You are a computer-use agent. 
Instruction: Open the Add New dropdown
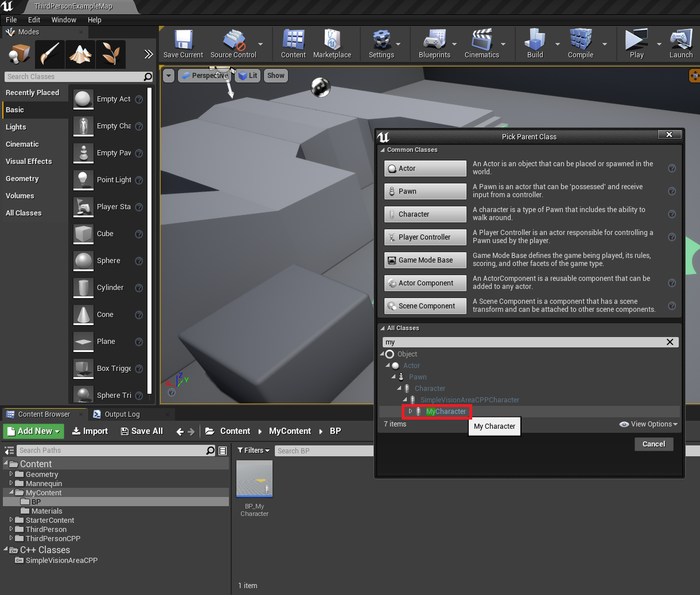pos(34,431)
